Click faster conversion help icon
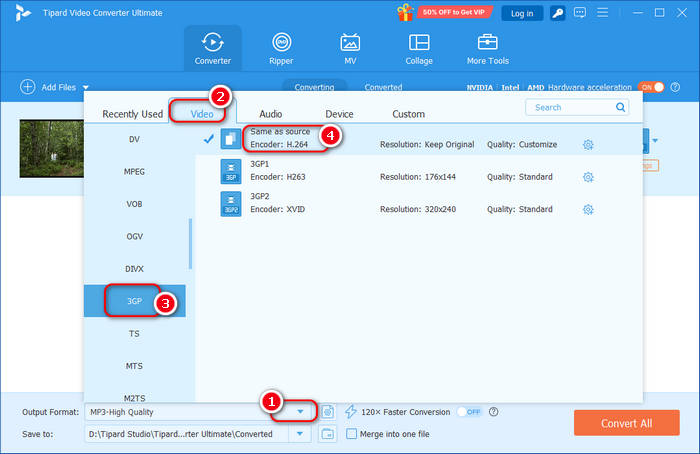 [x=493, y=412]
